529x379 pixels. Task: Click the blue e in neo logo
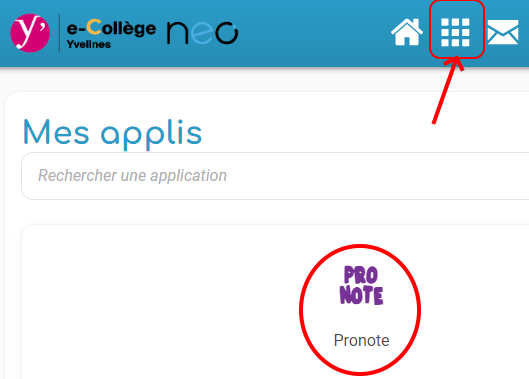tap(202, 33)
